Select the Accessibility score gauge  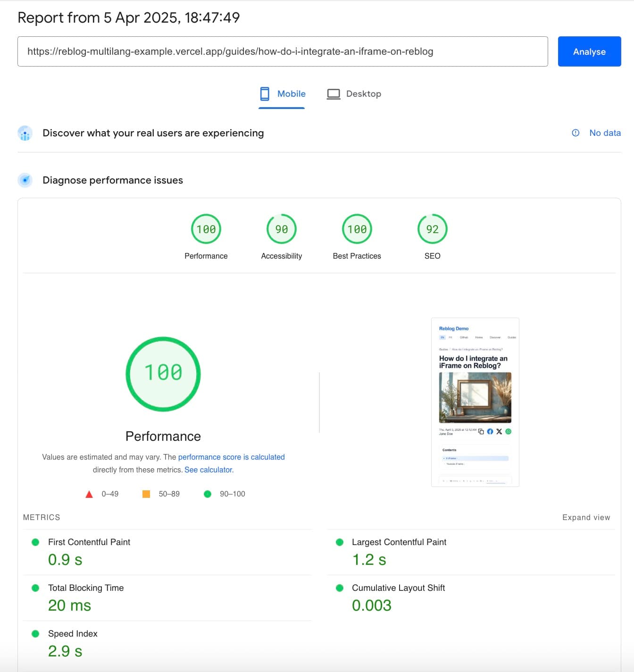[282, 229]
